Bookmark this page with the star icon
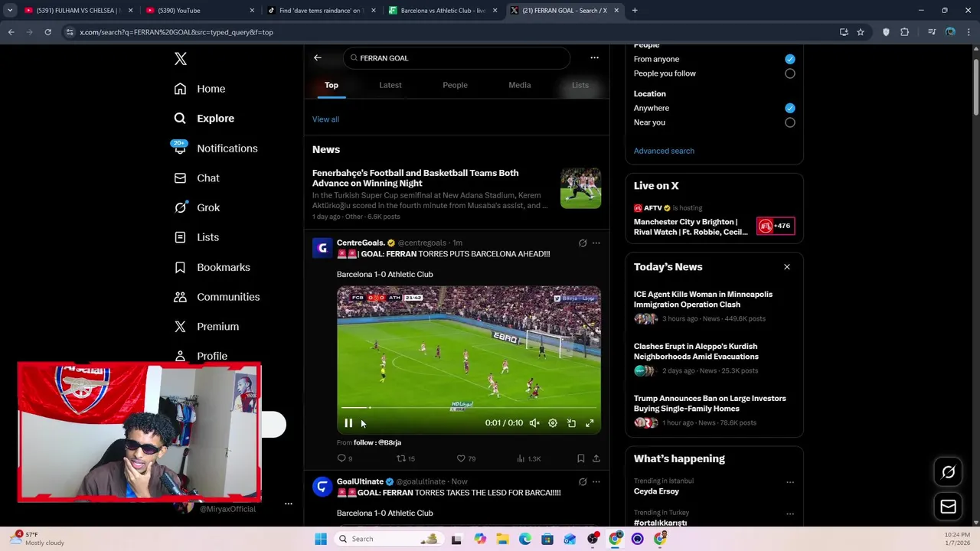980x551 pixels. (x=861, y=32)
